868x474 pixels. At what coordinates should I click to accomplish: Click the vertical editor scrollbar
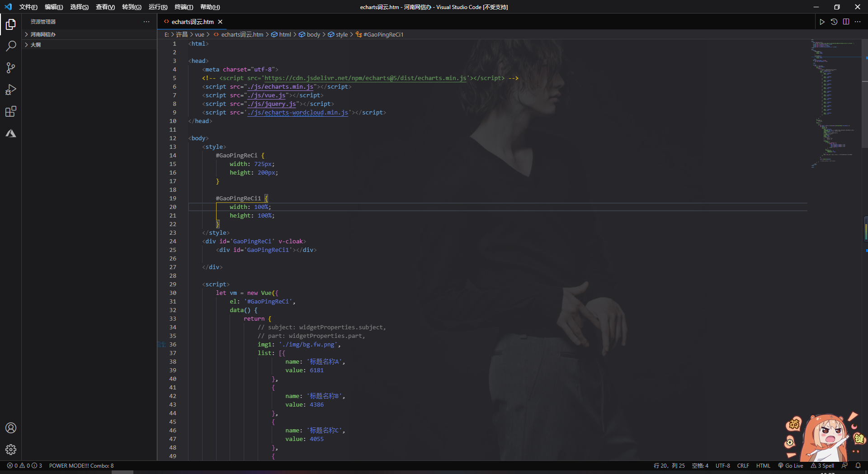coord(865,94)
